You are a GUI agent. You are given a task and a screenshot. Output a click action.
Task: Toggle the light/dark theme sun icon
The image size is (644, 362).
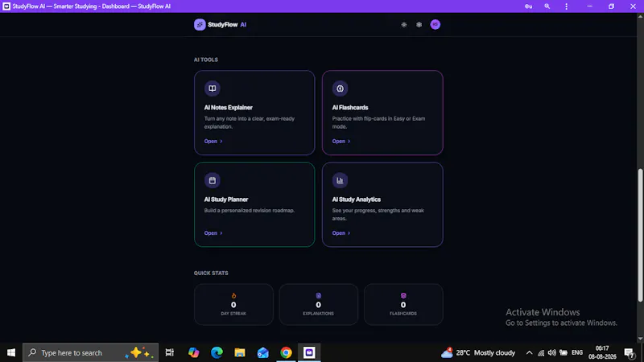[404, 25]
